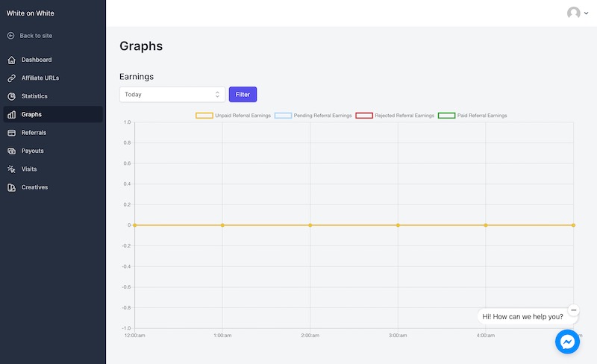Minimize the chat help prompt

[x=573, y=310]
